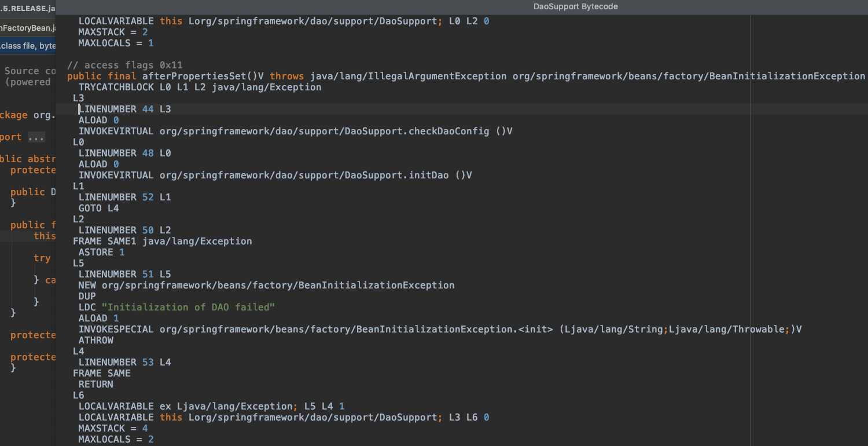Click the 'MAXLOCALS = 1' line

click(x=116, y=43)
